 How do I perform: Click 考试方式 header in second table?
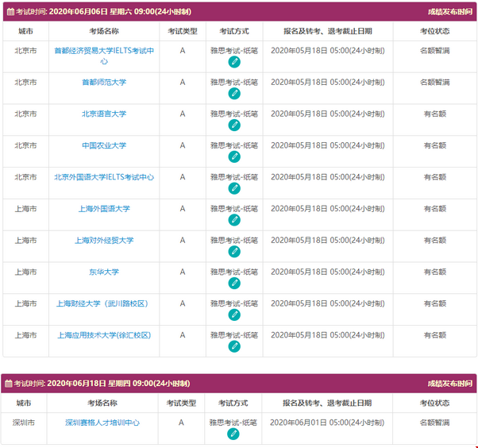[x=233, y=404]
